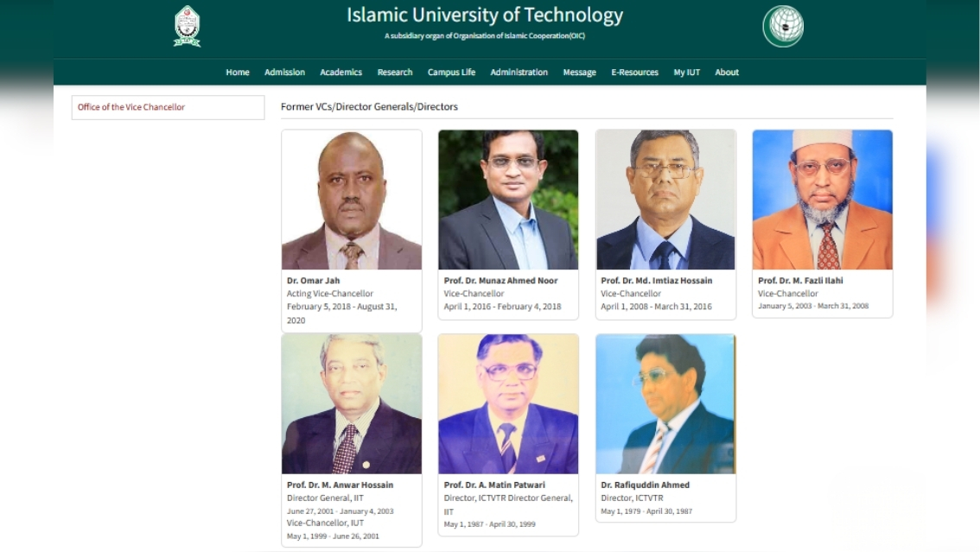Open E-Resources in the navigation
Screen dimensions: 980x552
point(634,73)
